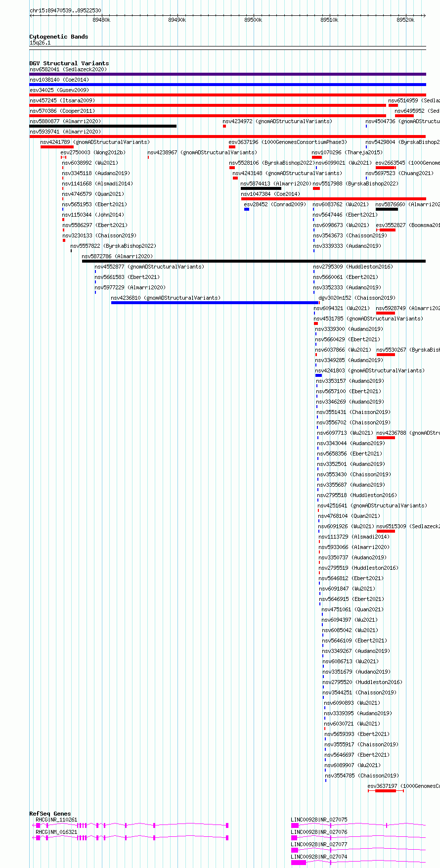
Task: Select nsv1070296 (Thareja2015) label
Action: pos(347,152)
